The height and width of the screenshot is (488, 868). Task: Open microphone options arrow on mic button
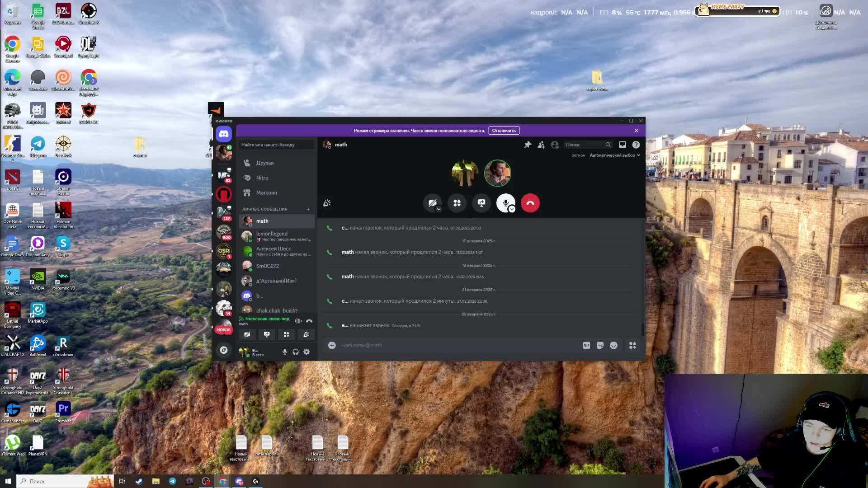click(x=512, y=209)
